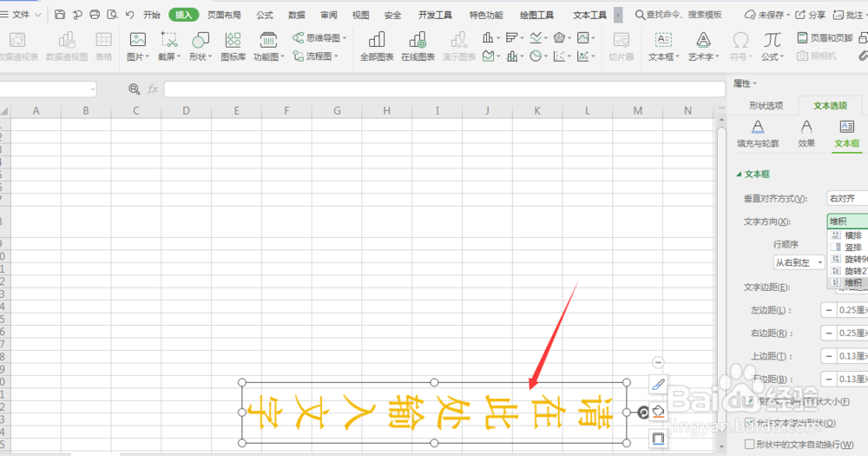The width and height of the screenshot is (868, 456).
Task: Click the fill bucket icon beside the shape
Action: click(x=658, y=412)
